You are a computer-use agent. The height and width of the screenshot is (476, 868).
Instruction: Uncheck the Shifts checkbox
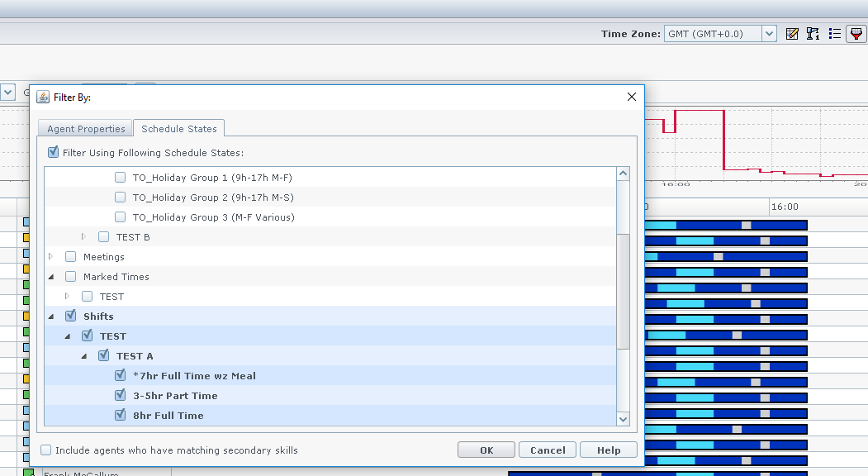(x=70, y=316)
